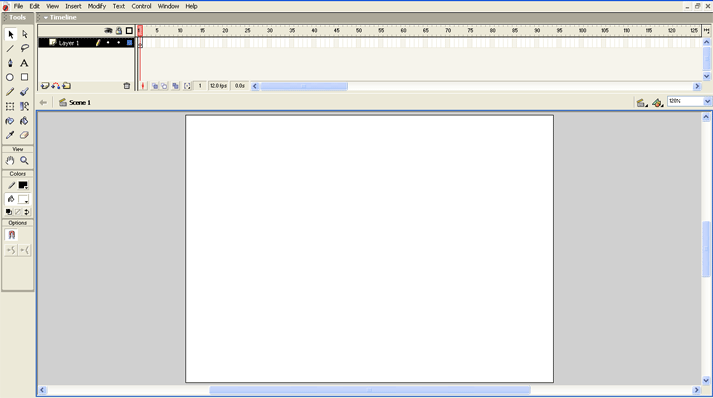Open the stroke color swatch

(23, 186)
